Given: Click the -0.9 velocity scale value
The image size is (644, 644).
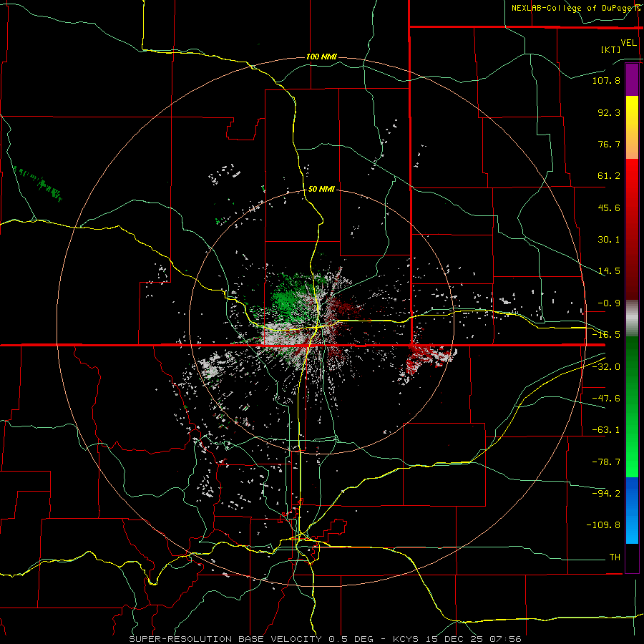Looking at the screenshot, I should pos(609,303).
